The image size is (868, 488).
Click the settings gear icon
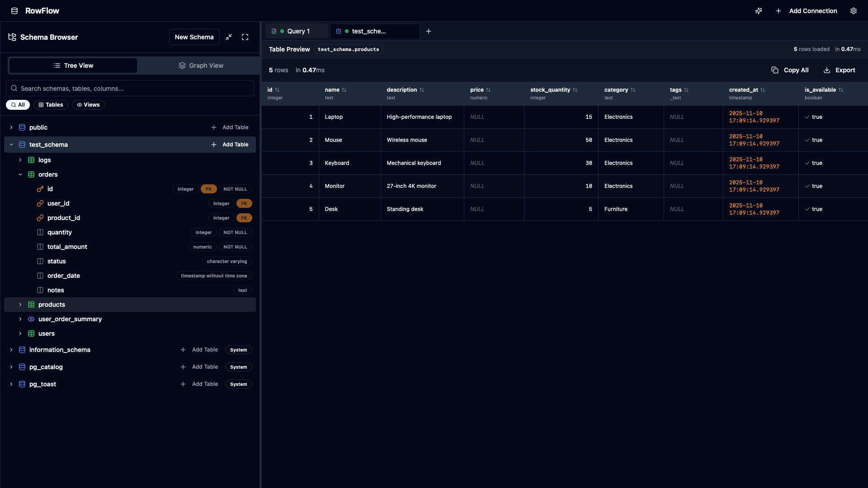pyautogui.click(x=854, y=11)
